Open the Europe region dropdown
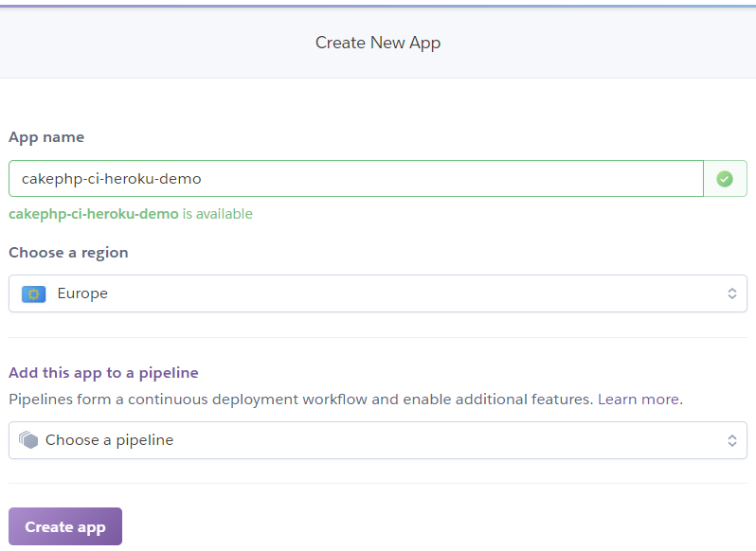The width and height of the screenshot is (756, 551). click(x=377, y=293)
